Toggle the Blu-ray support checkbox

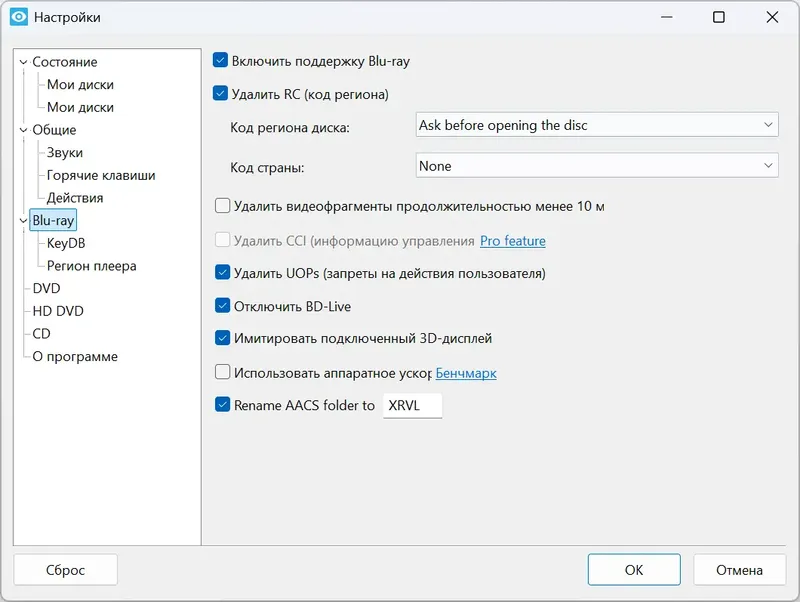point(221,61)
